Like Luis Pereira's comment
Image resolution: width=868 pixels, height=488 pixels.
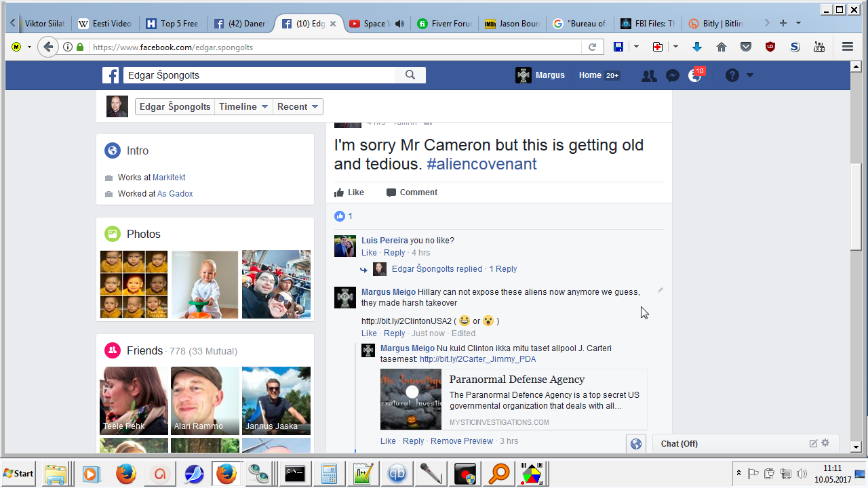pyautogui.click(x=369, y=253)
